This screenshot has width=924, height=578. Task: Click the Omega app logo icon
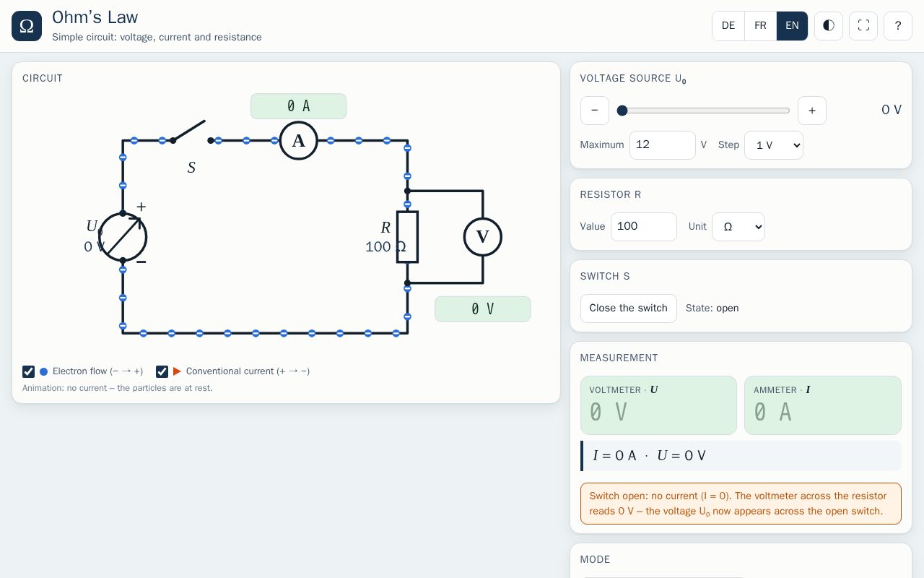click(27, 26)
